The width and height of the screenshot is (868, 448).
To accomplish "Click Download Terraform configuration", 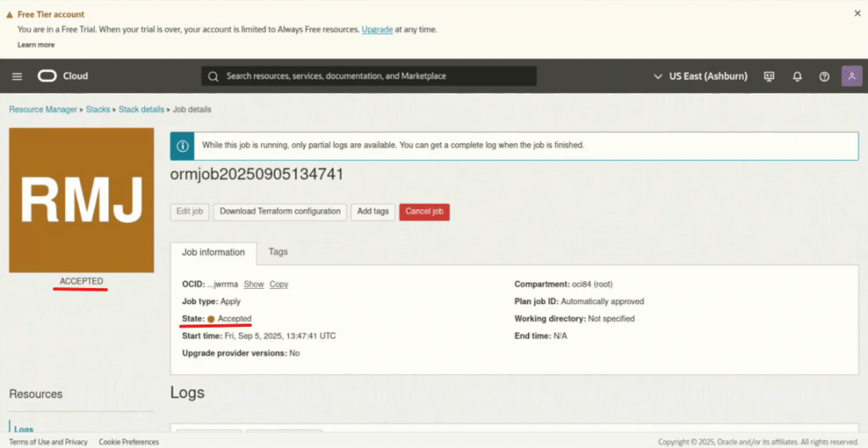I will pos(280,212).
